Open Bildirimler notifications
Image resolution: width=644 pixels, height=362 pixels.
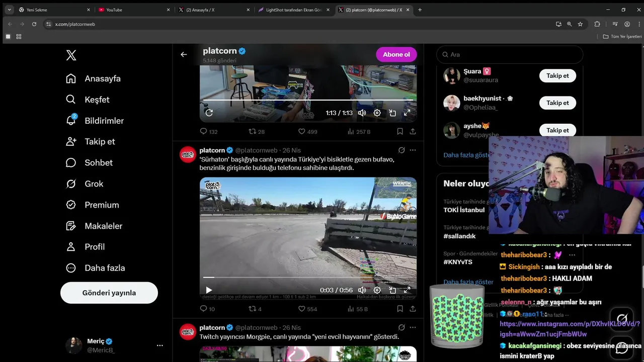(95, 121)
